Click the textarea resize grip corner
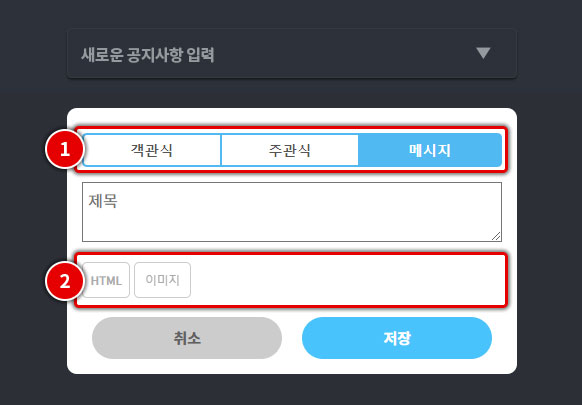Viewport: 582px width, 405px height. point(496,236)
